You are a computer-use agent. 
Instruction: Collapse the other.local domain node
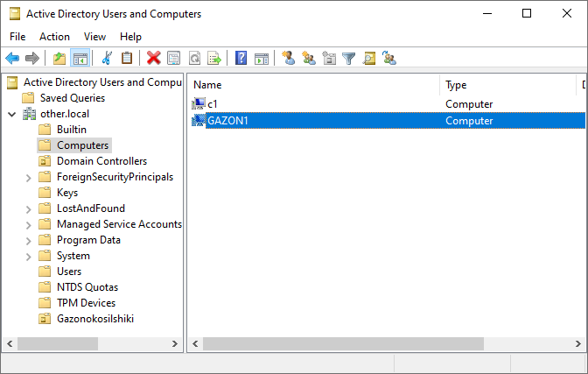click(x=12, y=114)
